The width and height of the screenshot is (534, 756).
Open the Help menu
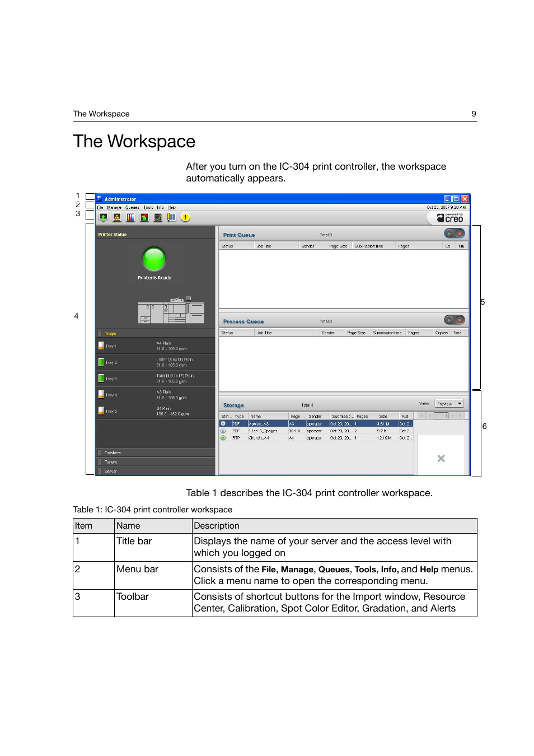point(172,207)
